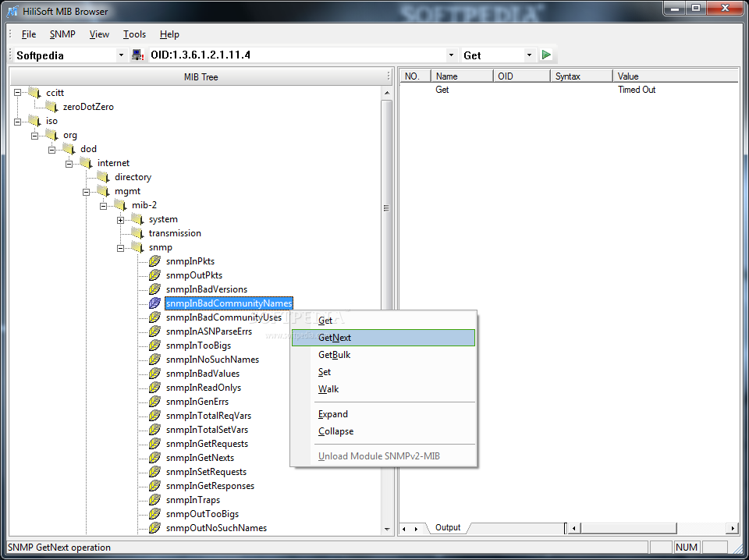Click the leaf icon beside snmpOutPkts
The image size is (749, 560).
154,275
